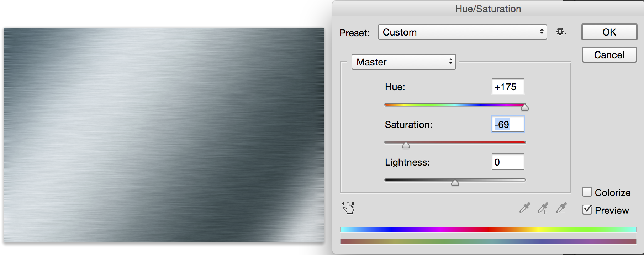Click the brushed metal image preview
The image size is (644, 255).
[x=164, y=135]
